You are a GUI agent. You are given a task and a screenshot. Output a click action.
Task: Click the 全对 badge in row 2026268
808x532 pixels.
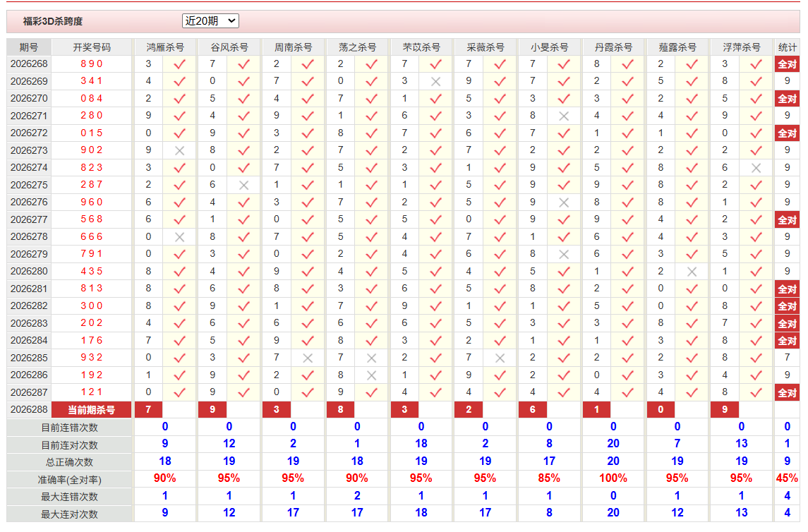pos(787,64)
